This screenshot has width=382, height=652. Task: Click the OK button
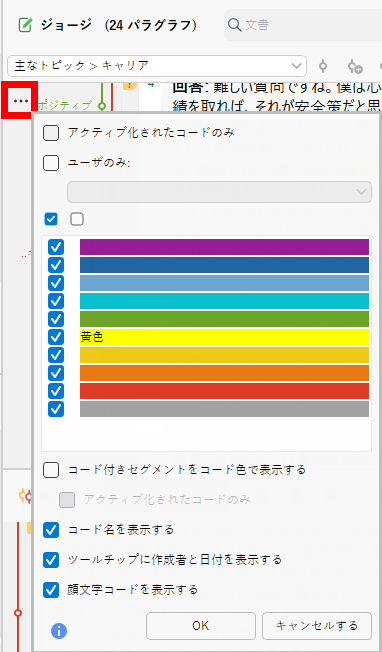pos(201,625)
